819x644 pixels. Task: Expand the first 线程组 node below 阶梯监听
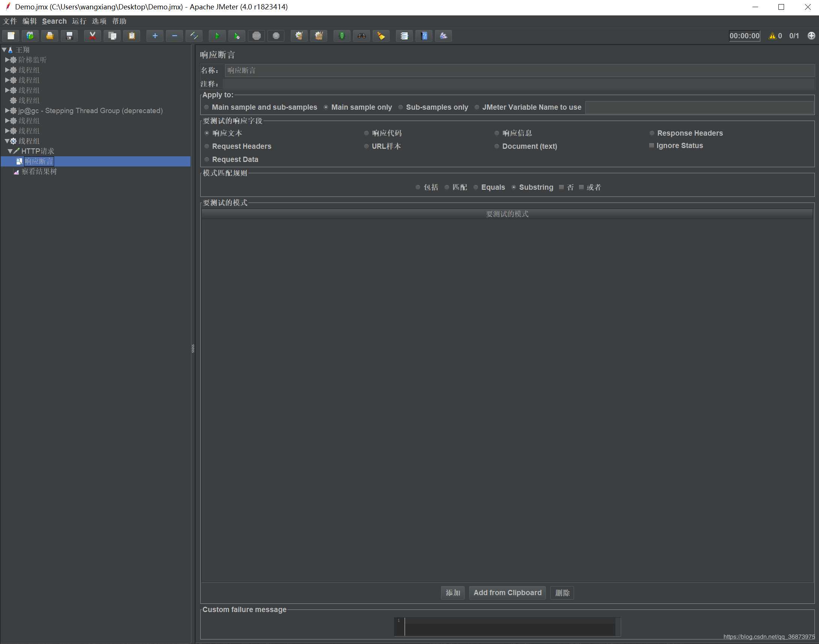7,70
